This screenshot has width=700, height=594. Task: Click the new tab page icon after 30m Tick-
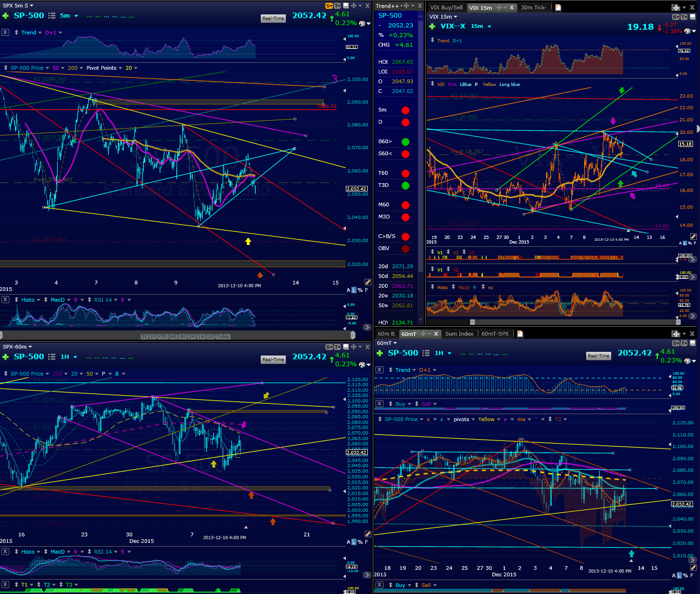pyautogui.click(x=558, y=7)
